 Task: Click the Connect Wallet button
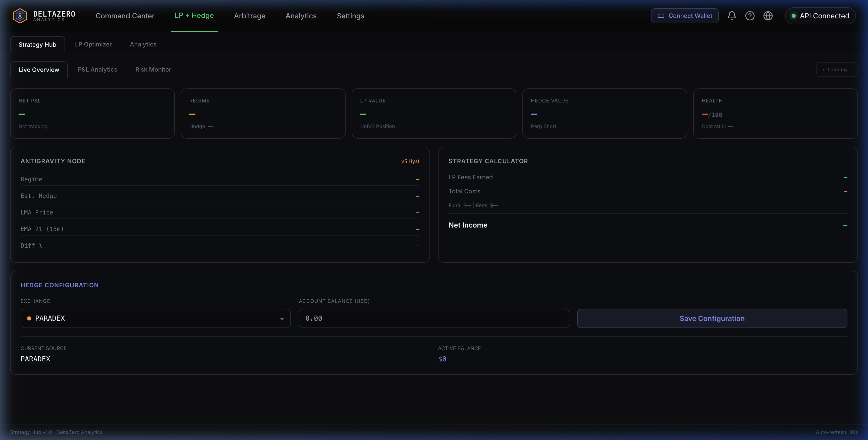click(685, 16)
